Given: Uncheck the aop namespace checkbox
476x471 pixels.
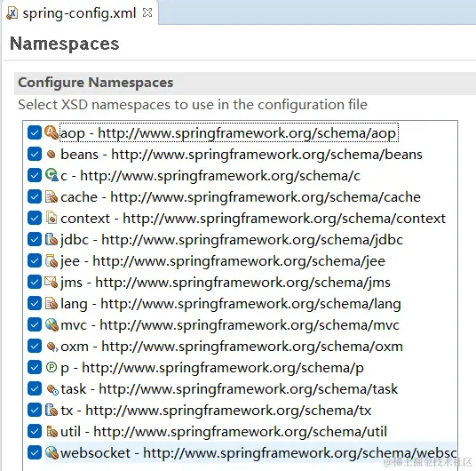Looking at the screenshot, I should (x=35, y=132).
